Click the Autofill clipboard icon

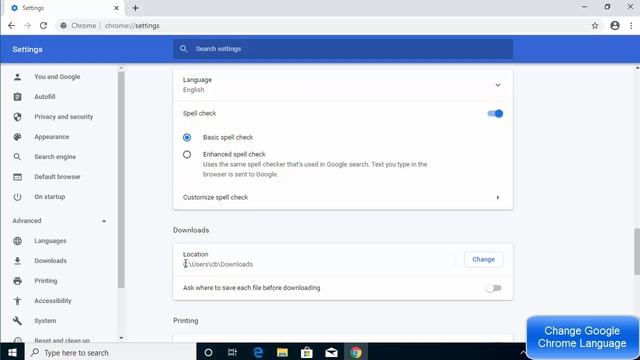[x=17, y=97]
